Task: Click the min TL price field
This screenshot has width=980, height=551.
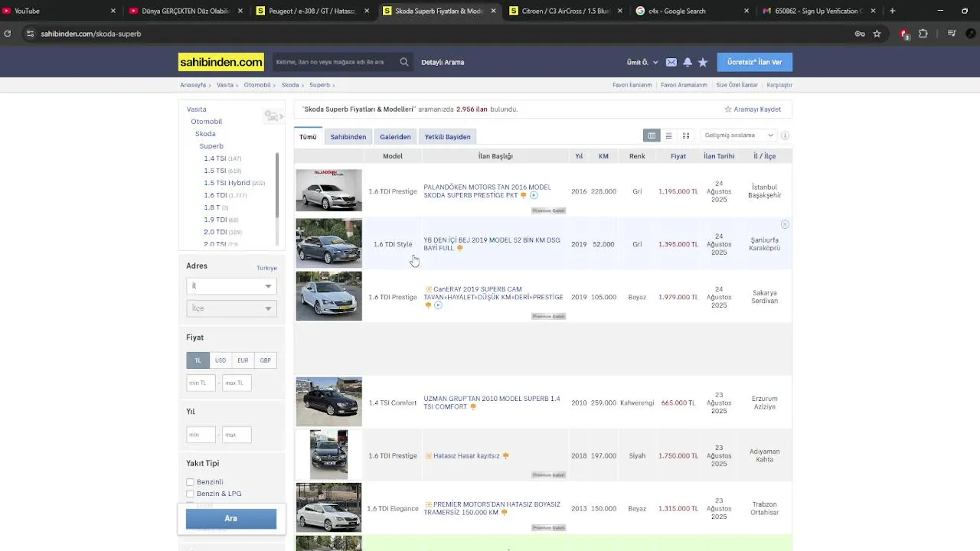Action: click(x=201, y=383)
